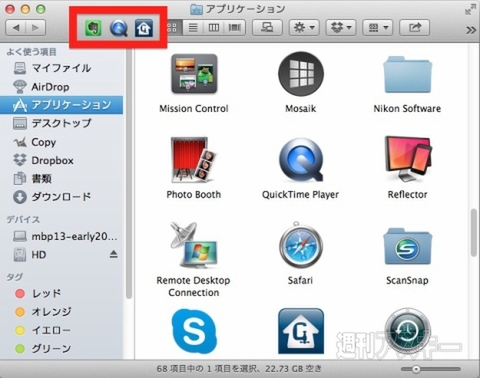This screenshot has height=378, width=480.
Task: Select the Remote Desktop Connection app icon
Action: (194, 245)
